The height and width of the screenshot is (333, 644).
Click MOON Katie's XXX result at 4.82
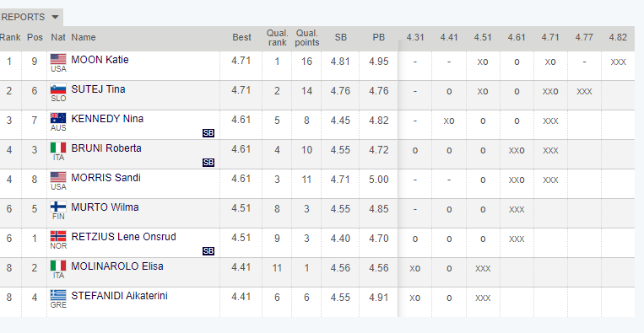coord(618,62)
